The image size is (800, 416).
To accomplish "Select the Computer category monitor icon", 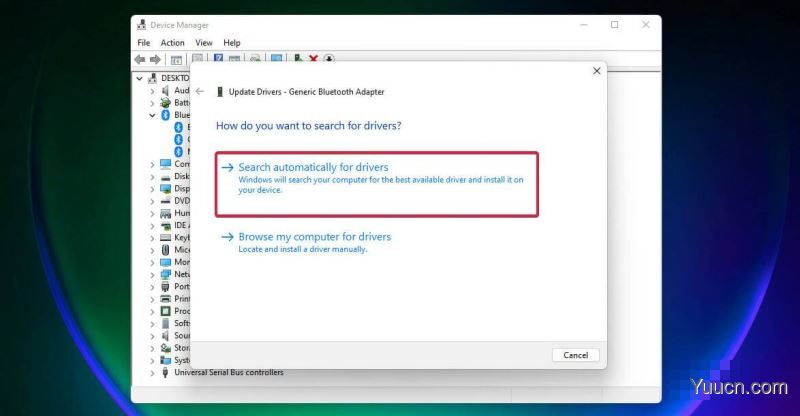I will pyautogui.click(x=165, y=164).
